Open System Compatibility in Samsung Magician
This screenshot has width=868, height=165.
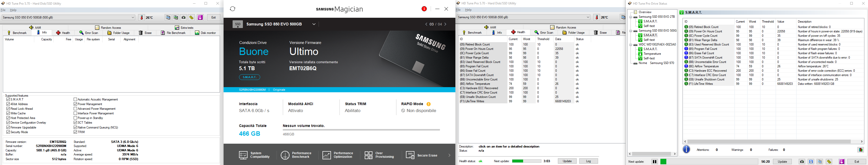point(254,155)
